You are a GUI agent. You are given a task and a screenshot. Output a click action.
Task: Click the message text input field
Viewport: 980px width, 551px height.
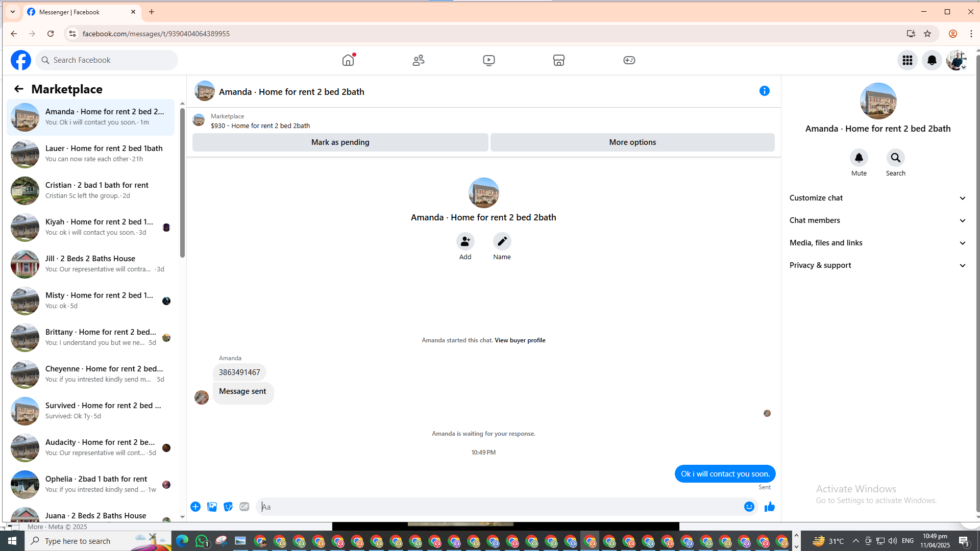(500, 507)
